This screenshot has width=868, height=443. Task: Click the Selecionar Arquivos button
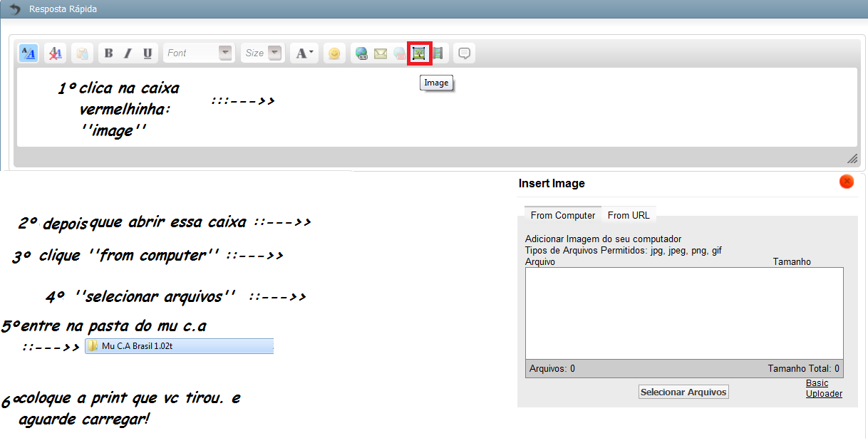683,392
